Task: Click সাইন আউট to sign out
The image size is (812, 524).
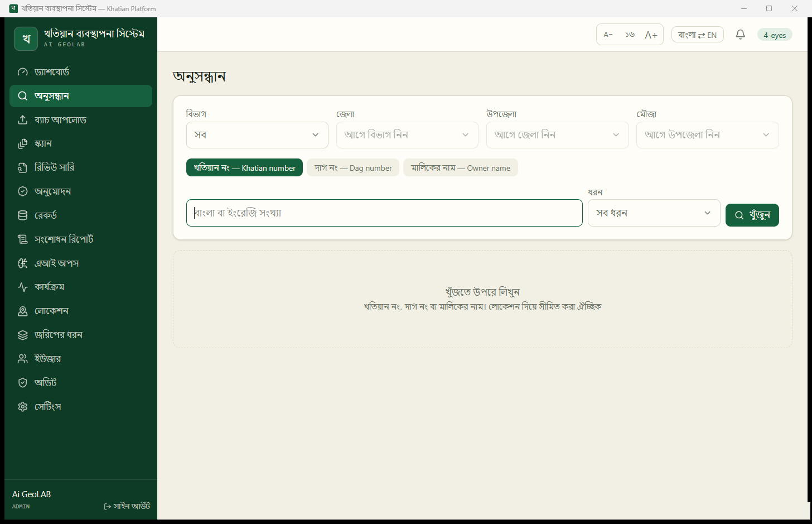Action: tap(127, 506)
